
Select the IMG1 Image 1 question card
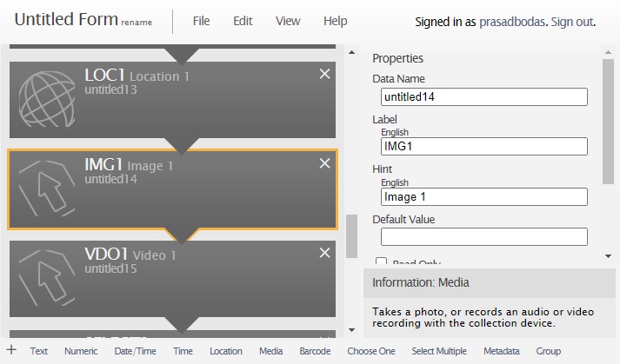172,189
